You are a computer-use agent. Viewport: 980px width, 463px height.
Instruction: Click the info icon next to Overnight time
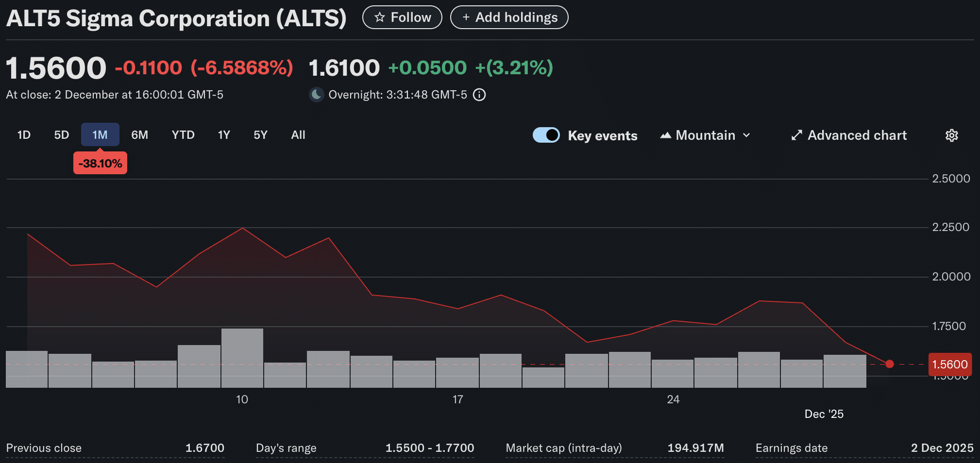pyautogui.click(x=479, y=95)
